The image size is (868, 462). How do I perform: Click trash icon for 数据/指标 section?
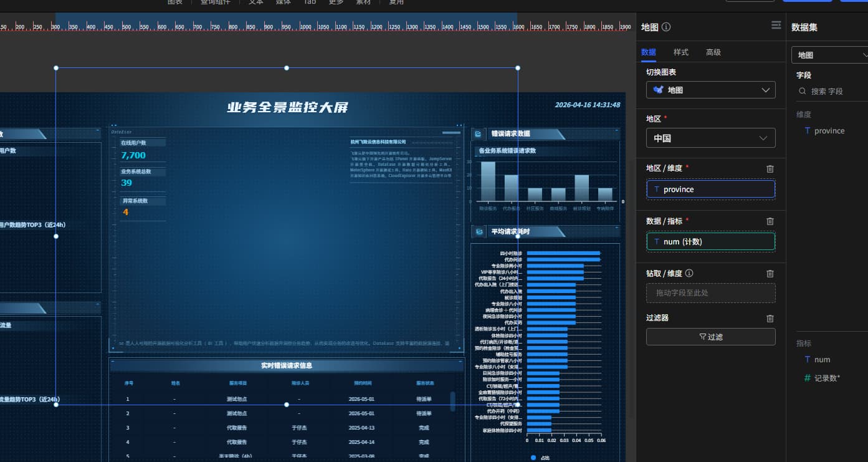[770, 221]
